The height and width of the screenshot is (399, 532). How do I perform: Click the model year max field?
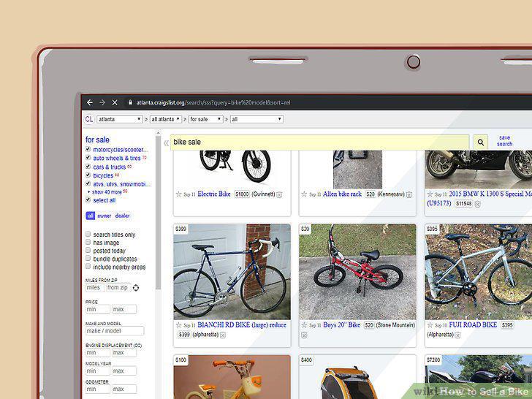(x=124, y=371)
